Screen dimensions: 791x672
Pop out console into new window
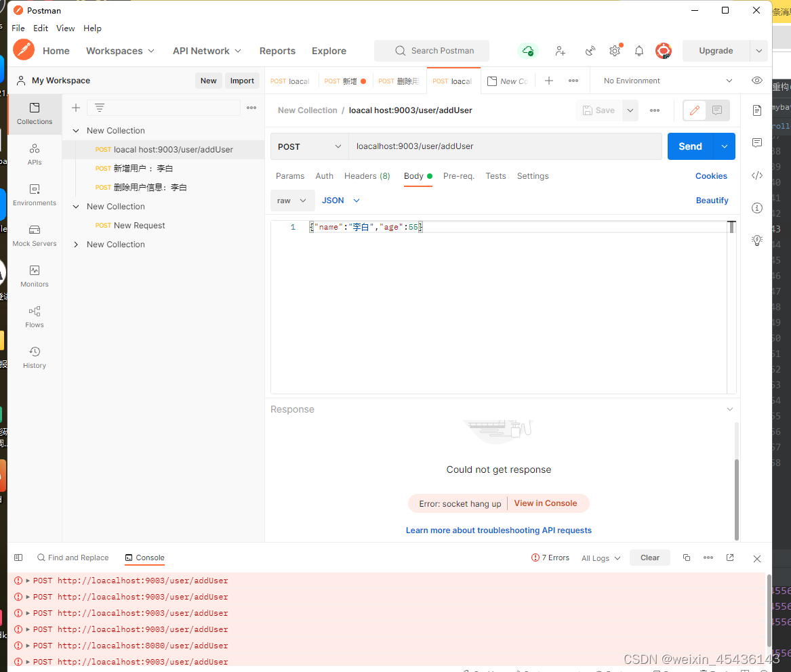(x=729, y=558)
